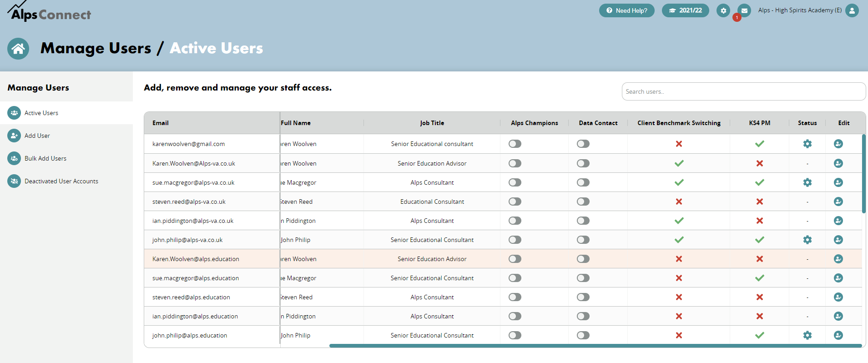Edit user sue.macgregor@alps.education
The image size is (868, 363).
coord(838,278)
